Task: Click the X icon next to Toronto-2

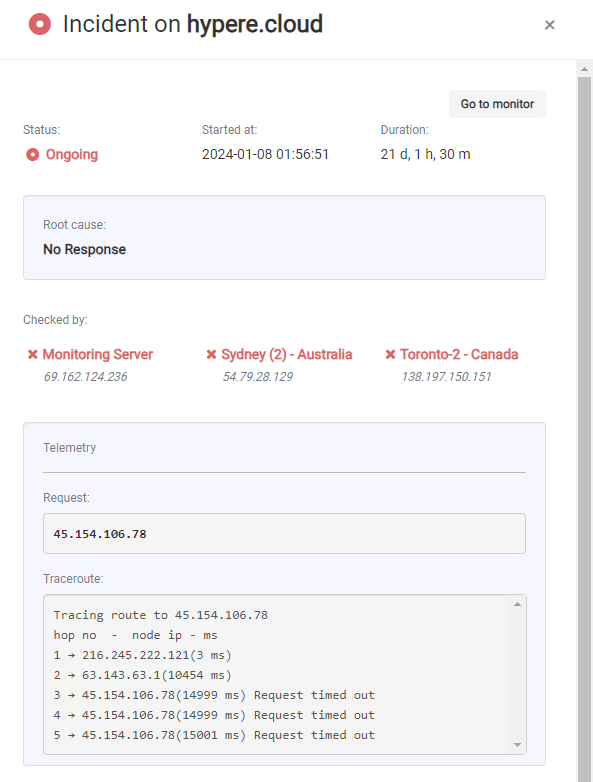Action: pyautogui.click(x=390, y=354)
